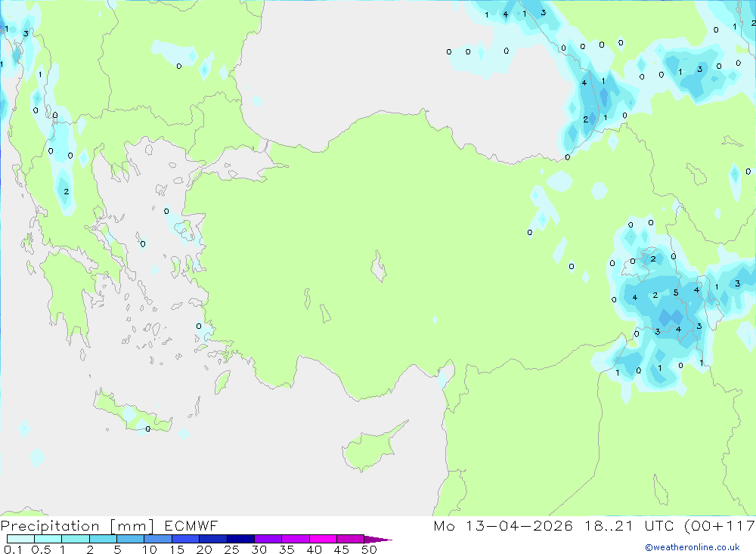Click the '25' legend scale label

click(232, 549)
